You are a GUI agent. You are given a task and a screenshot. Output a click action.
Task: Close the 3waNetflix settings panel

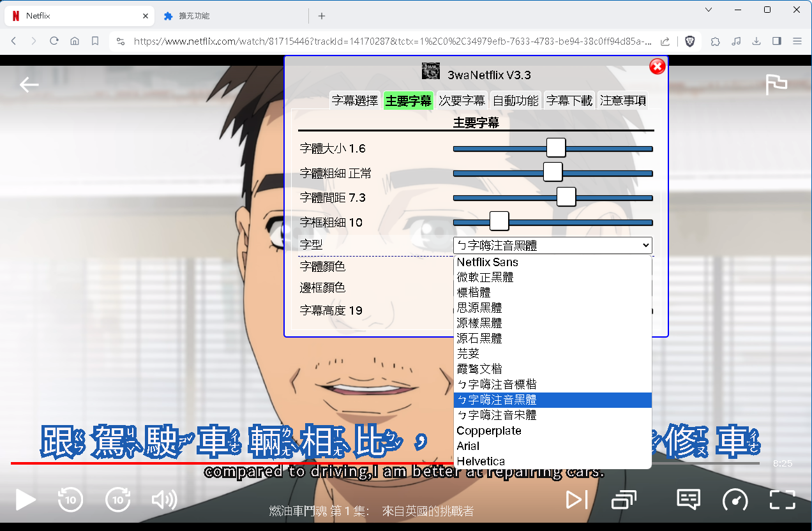[x=657, y=66]
